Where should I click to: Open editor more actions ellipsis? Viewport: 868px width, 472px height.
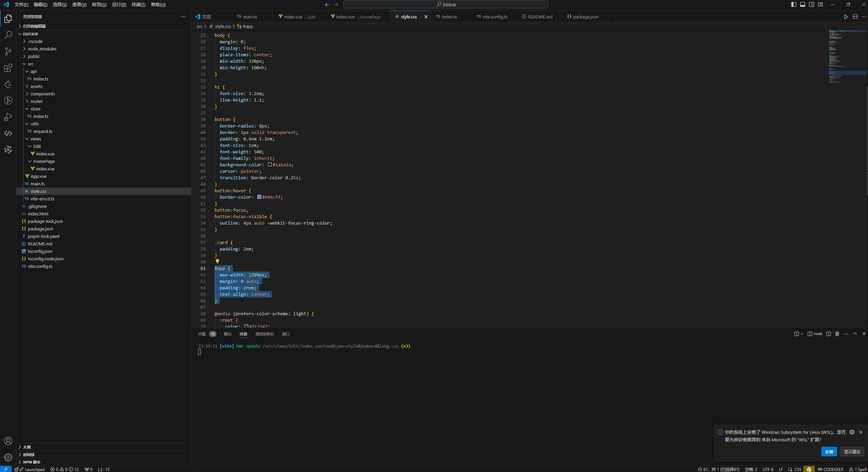pos(864,17)
